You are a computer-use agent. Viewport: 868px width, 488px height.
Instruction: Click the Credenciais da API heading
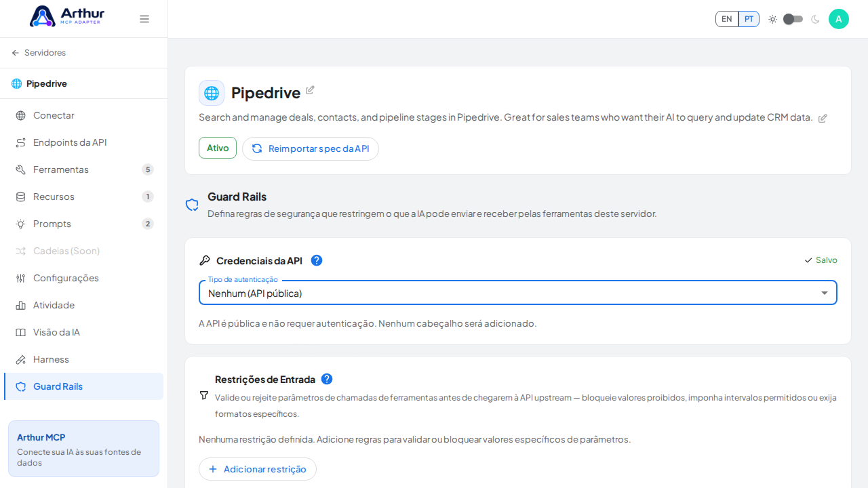pos(259,261)
